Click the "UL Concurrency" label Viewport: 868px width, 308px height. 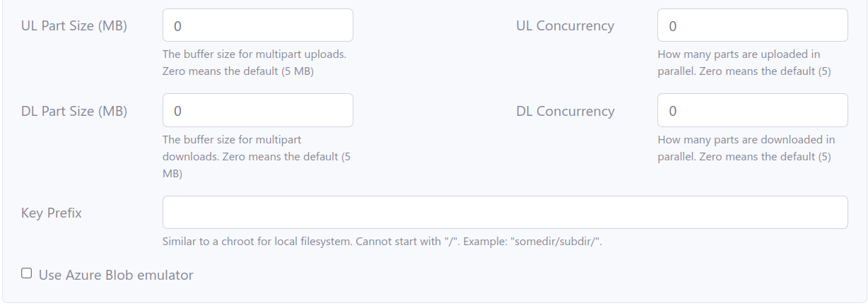tap(565, 26)
